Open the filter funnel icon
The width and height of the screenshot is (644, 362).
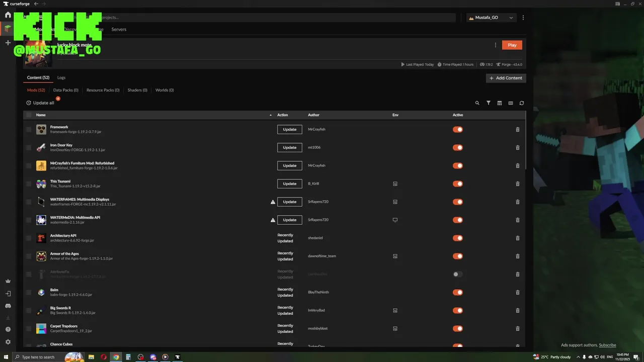click(x=489, y=103)
